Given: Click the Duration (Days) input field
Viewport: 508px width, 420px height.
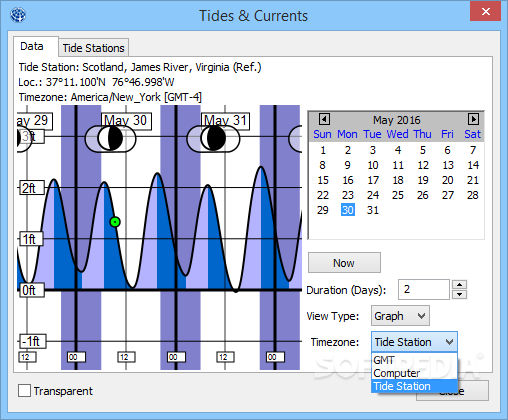Looking at the screenshot, I should pyautogui.click(x=424, y=289).
